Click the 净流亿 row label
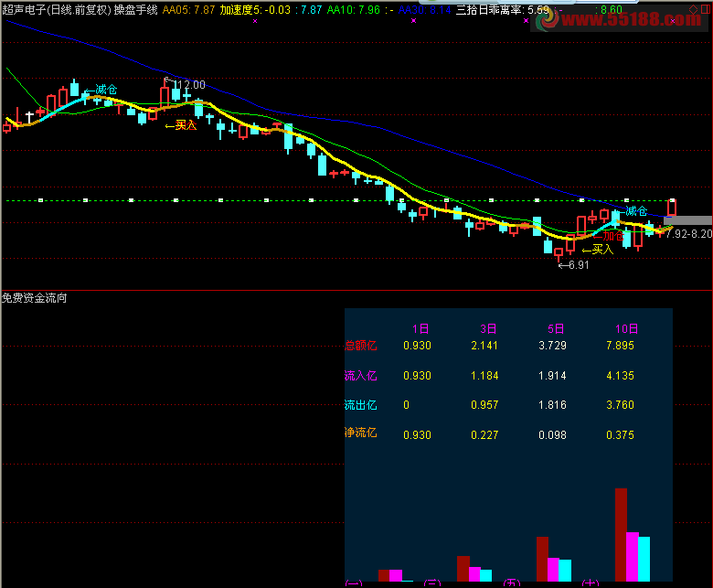 tap(360, 433)
